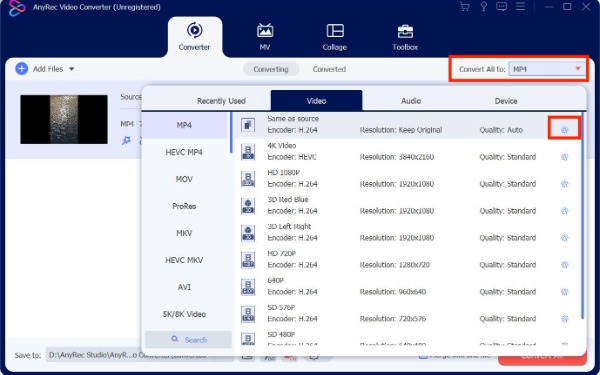600x375 pixels.
Task: Click the search magnifier icon
Action: pos(175,339)
